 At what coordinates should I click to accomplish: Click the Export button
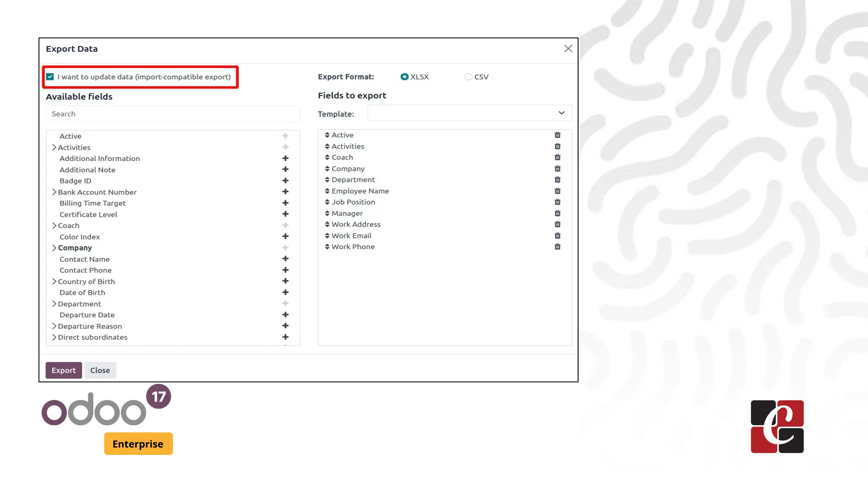tap(64, 371)
